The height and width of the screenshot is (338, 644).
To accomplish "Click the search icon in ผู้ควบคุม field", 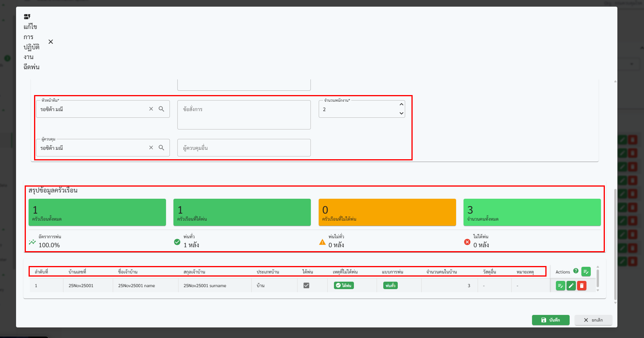I will [161, 148].
